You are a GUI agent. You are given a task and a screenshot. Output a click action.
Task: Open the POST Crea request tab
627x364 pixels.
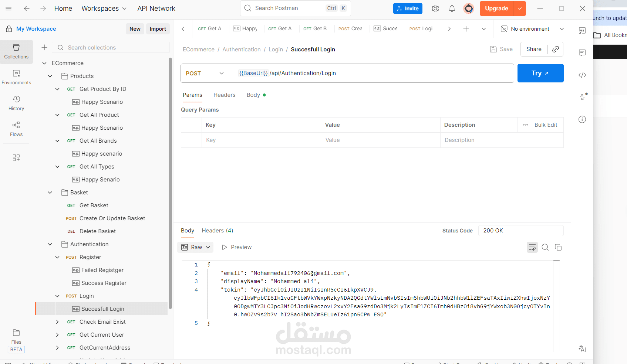pyautogui.click(x=350, y=29)
